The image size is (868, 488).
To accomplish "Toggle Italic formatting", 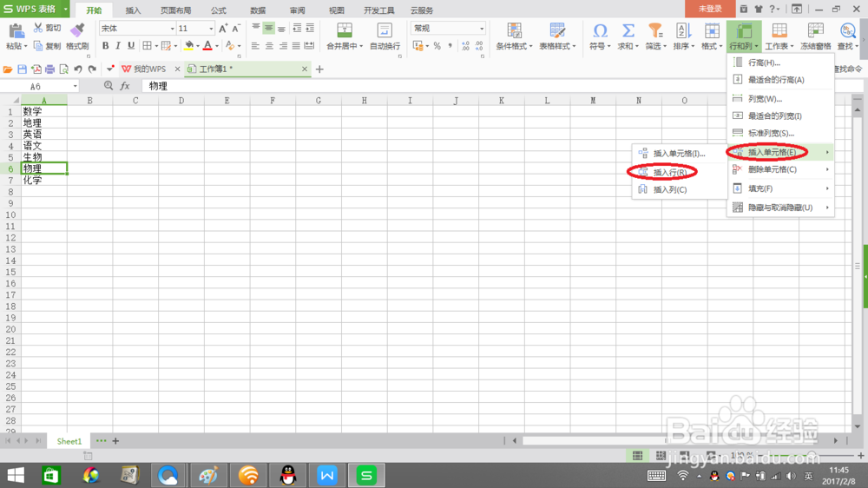I will 118,46.
